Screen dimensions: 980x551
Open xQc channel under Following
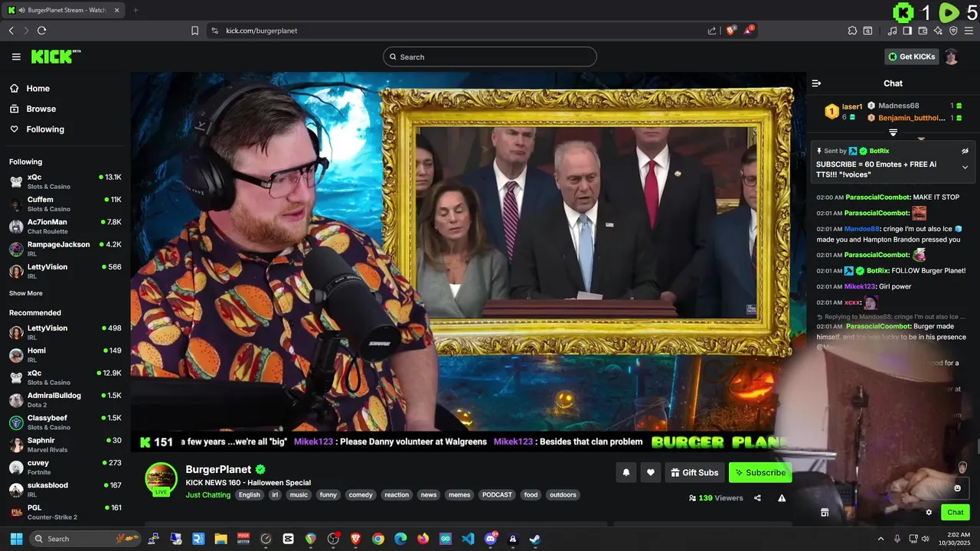pyautogui.click(x=65, y=181)
